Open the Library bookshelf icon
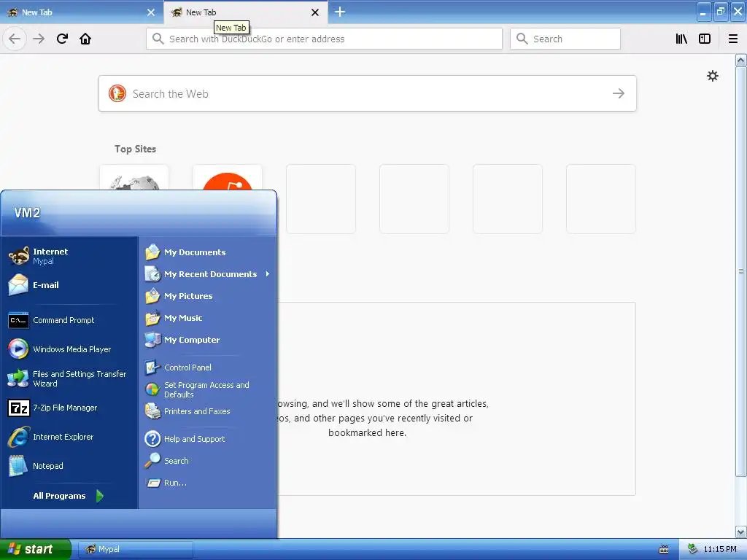Image resolution: width=747 pixels, height=560 pixels. [x=681, y=39]
